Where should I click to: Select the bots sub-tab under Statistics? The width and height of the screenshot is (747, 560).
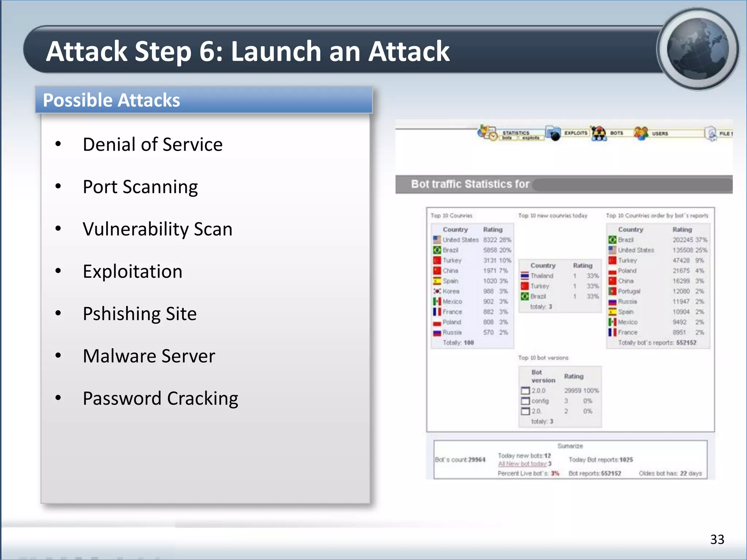(507, 138)
